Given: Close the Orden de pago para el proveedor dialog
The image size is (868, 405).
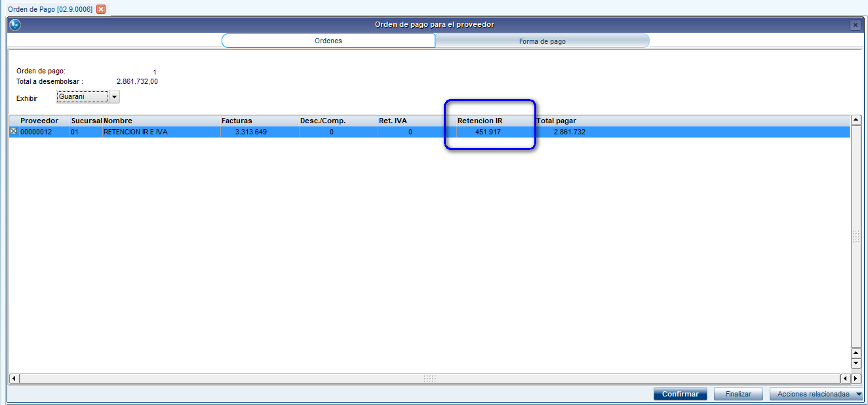Looking at the screenshot, I should (855, 25).
